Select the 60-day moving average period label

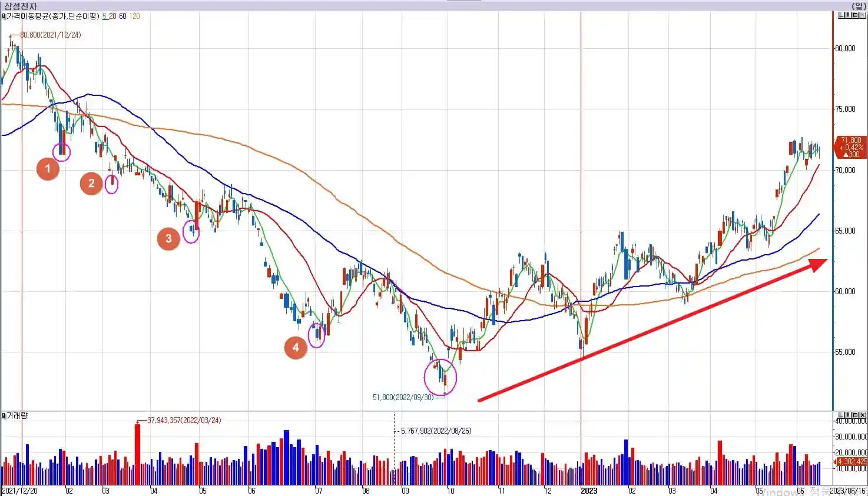click(122, 16)
